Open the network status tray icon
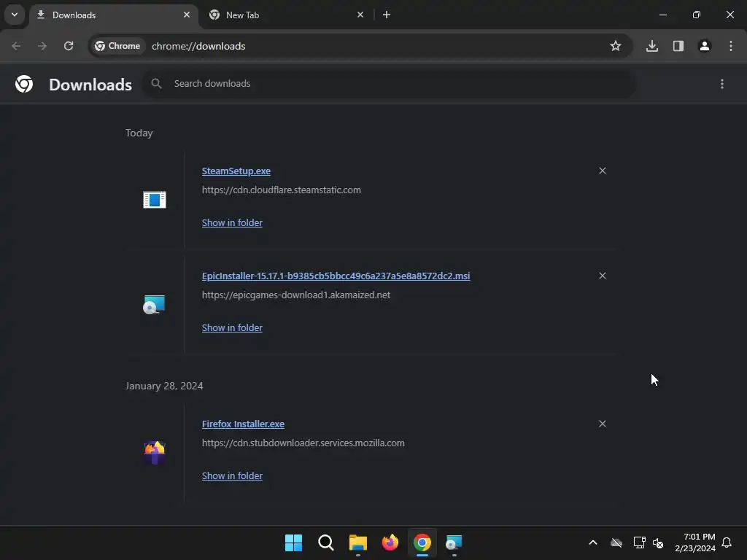747x560 pixels. tap(639, 542)
